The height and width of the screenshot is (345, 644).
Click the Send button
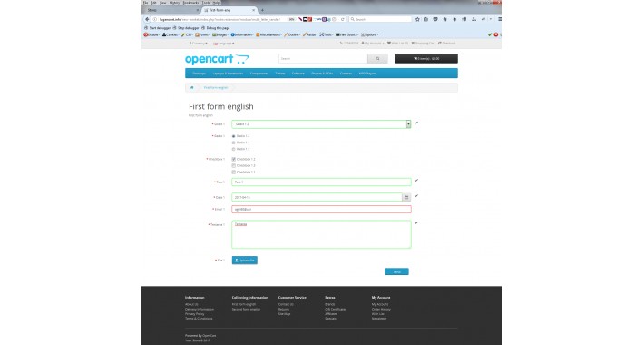(396, 271)
